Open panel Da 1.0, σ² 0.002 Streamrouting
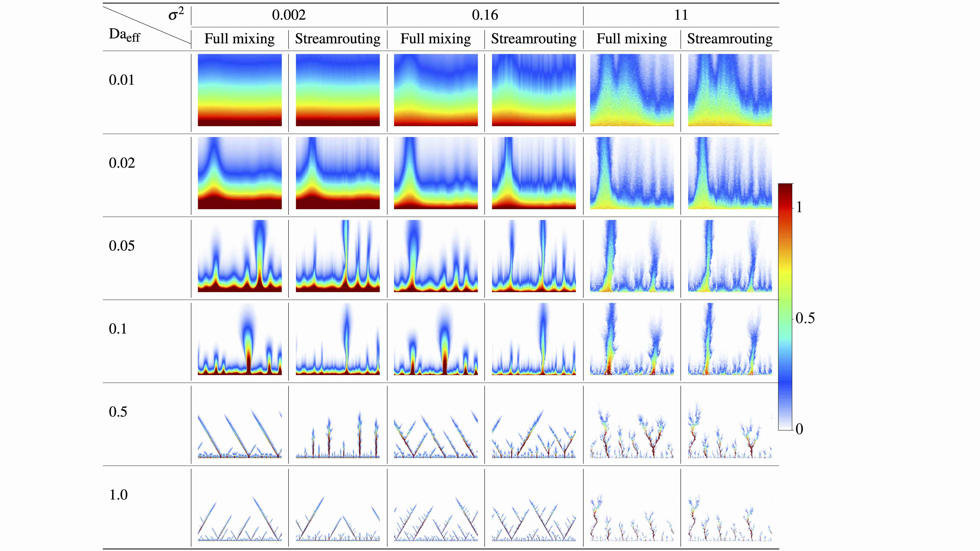Image resolution: width=980 pixels, height=551 pixels. click(338, 505)
